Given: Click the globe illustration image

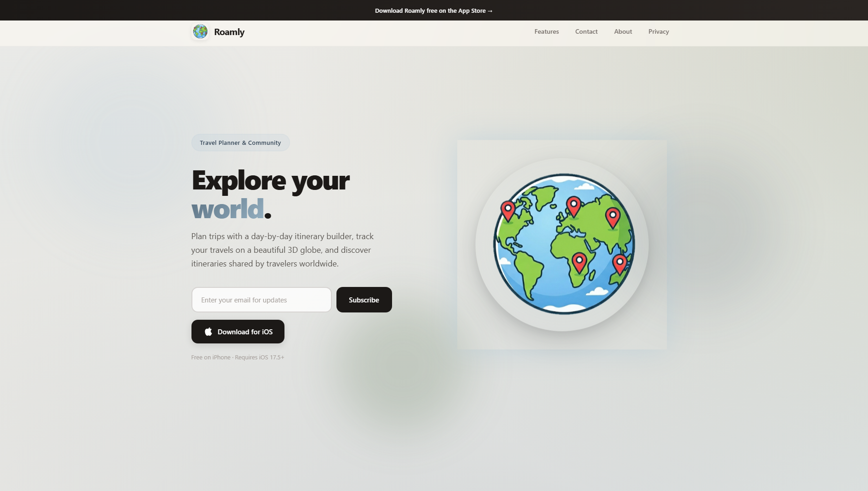Looking at the screenshot, I should pyautogui.click(x=562, y=245).
